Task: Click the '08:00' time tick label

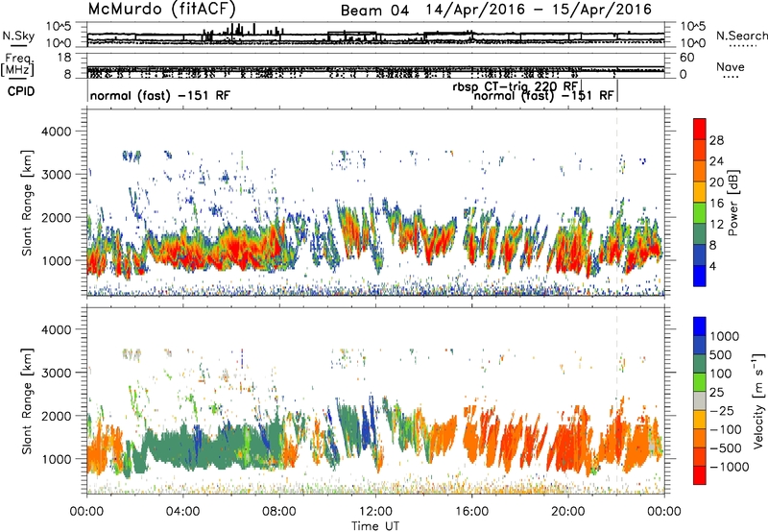Action: pyautogui.click(x=279, y=512)
